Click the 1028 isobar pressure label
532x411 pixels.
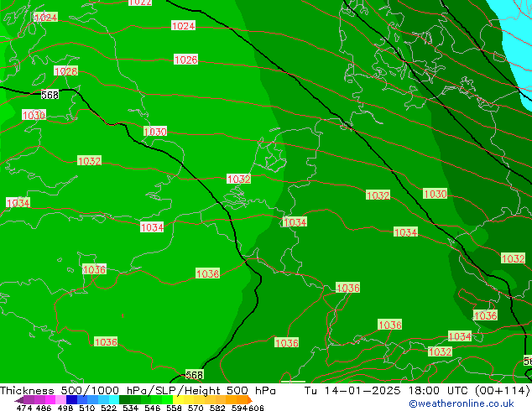(65, 71)
